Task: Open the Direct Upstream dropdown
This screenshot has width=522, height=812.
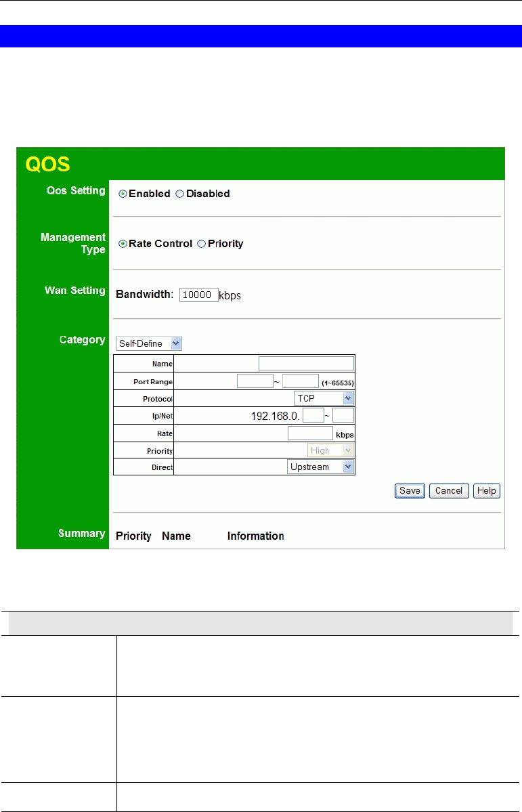Action: point(320,467)
